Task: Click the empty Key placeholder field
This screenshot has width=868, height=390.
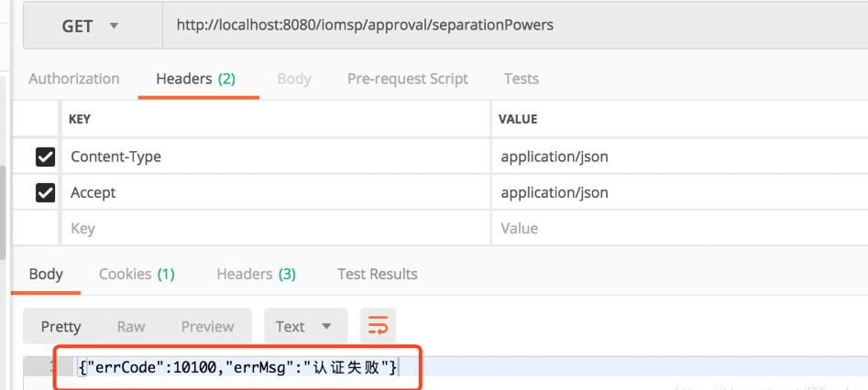Action: coord(275,228)
